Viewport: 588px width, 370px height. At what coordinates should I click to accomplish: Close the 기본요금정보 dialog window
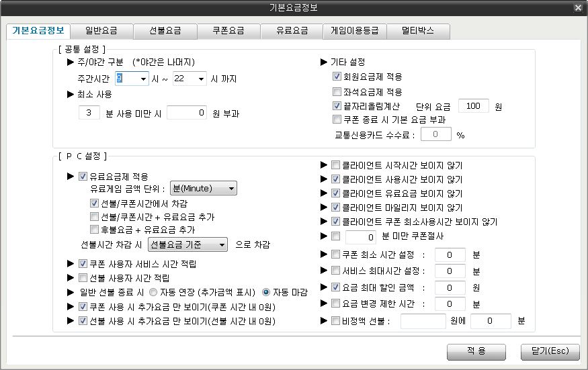[x=578, y=7]
